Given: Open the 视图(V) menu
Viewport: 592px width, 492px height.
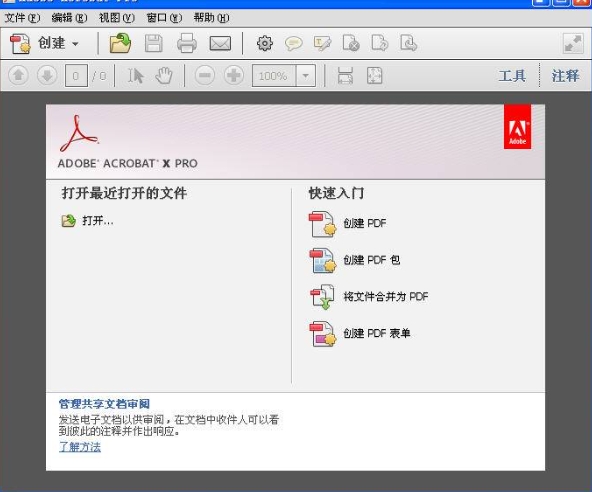Looking at the screenshot, I should (117, 18).
